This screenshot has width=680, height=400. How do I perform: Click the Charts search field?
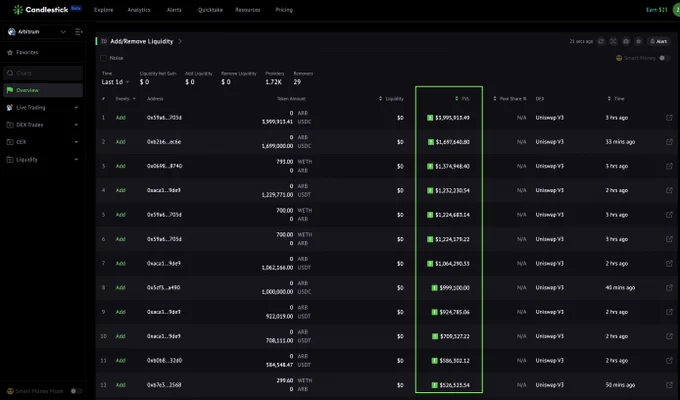(43, 73)
